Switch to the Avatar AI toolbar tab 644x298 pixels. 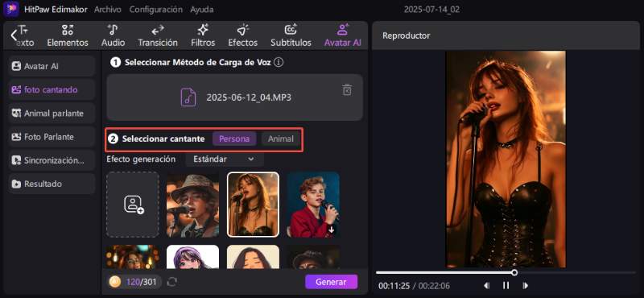point(343,35)
